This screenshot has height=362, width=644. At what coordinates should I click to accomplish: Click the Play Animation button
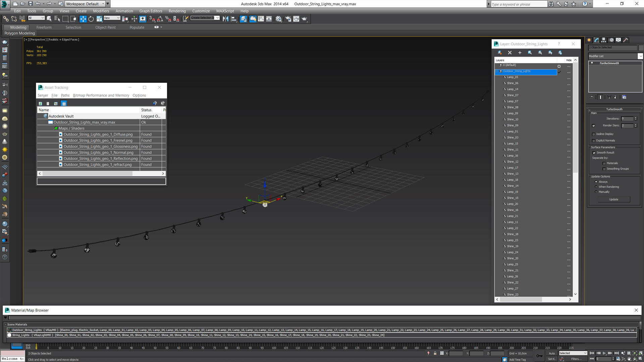pyautogui.click(x=604, y=353)
